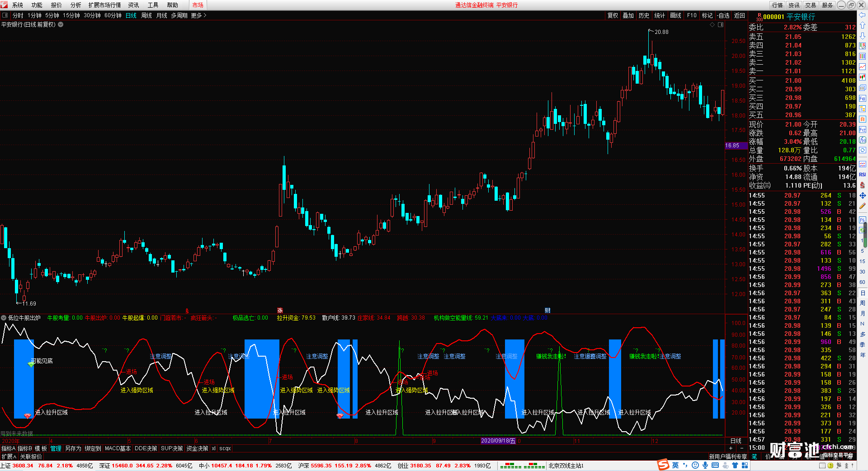Screen dimensions: 868x471
Task: Open the Sogou skin shirt icon
Action: (x=735, y=465)
